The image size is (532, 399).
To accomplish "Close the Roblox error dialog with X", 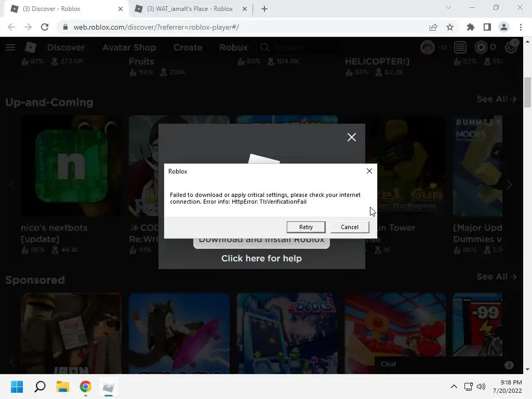I will [x=369, y=171].
